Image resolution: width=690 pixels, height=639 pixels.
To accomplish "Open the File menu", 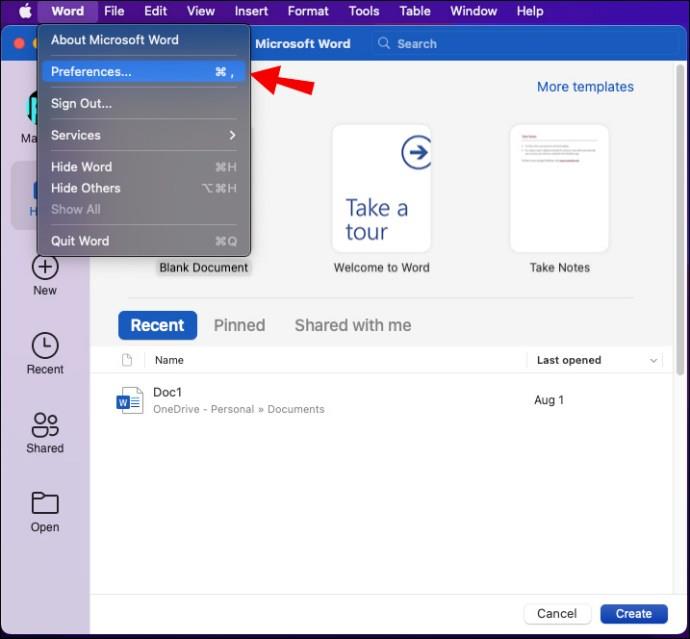I will point(114,11).
